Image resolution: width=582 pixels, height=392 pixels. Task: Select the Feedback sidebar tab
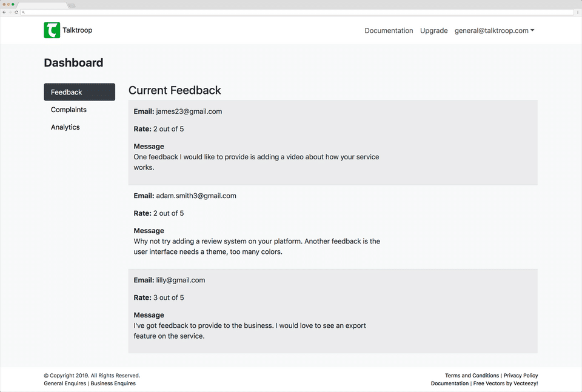point(79,92)
